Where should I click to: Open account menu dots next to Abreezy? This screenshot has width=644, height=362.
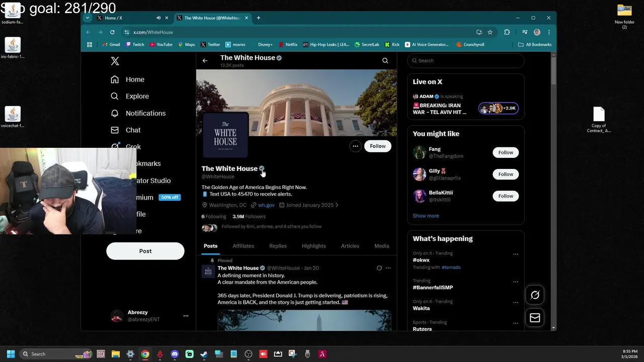coord(186,316)
